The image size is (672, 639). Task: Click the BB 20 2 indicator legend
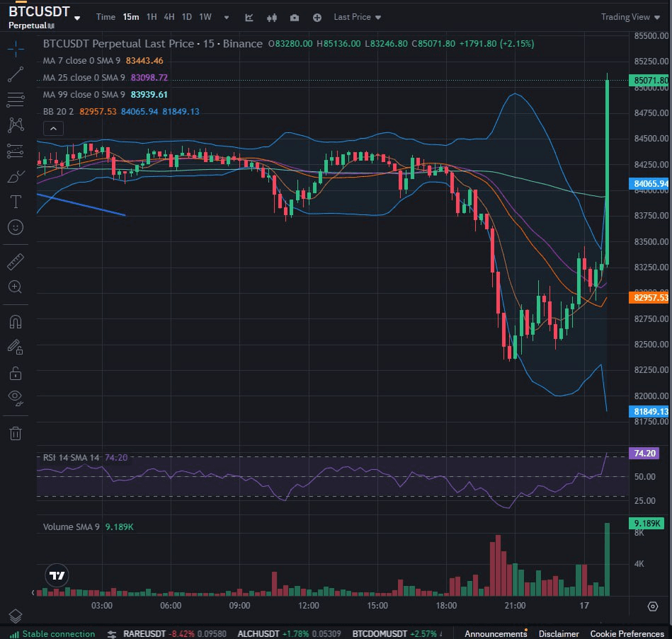point(121,112)
